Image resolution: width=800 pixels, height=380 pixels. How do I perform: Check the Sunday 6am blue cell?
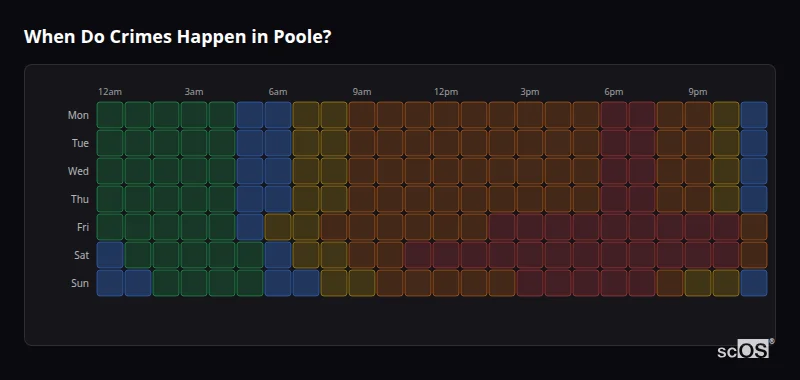pos(278,283)
